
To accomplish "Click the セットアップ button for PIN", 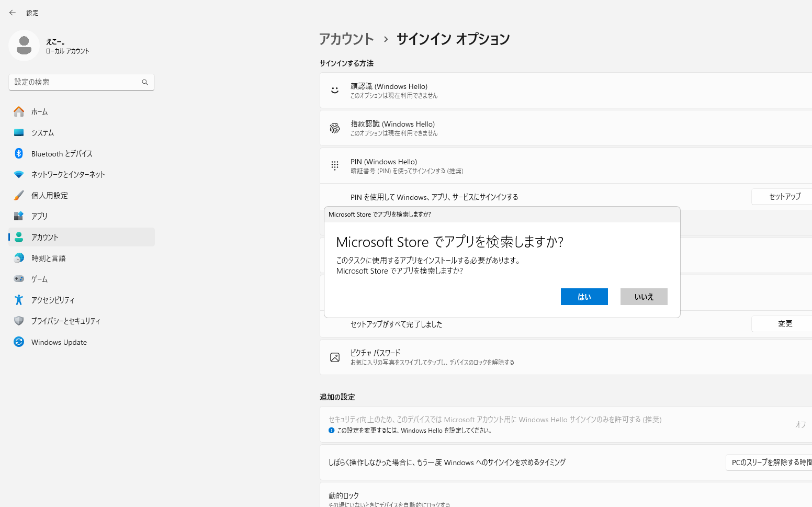I will (x=783, y=197).
